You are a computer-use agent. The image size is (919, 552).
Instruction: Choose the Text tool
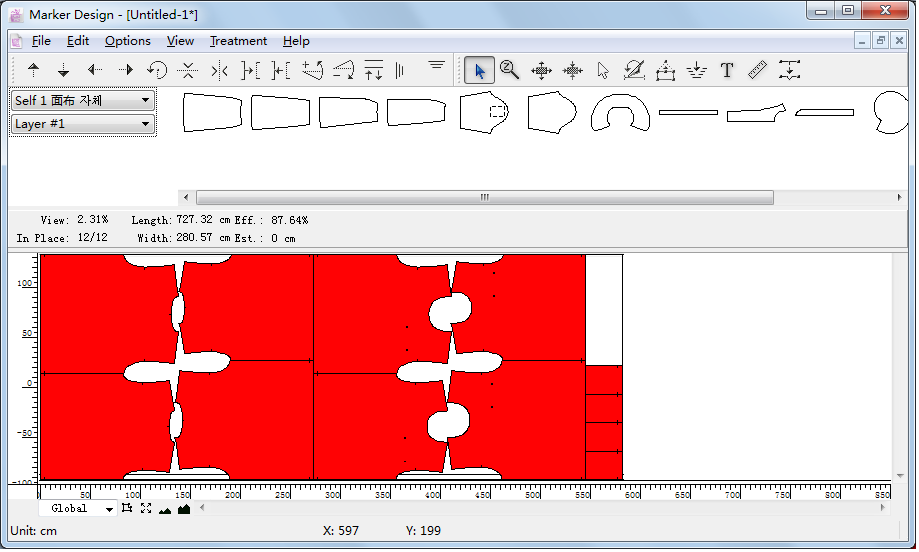click(x=727, y=70)
